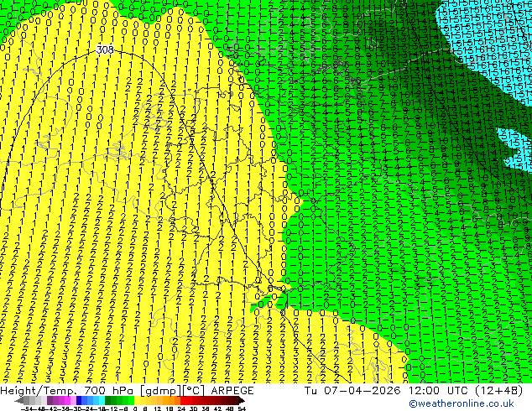Click the '-54' label on the legend scale
Image resolution: width=532 pixels, height=411 pixels.
click(x=27, y=409)
